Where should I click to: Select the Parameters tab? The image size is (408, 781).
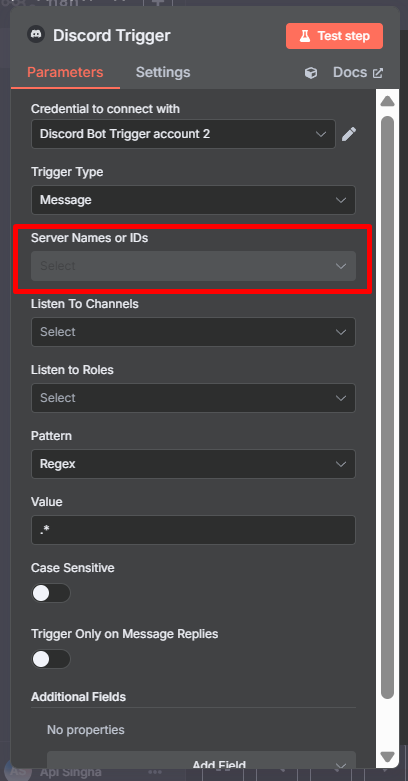(65, 73)
